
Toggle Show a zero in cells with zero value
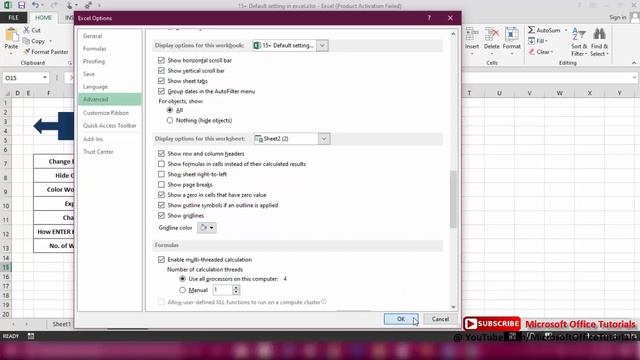pos(161,195)
